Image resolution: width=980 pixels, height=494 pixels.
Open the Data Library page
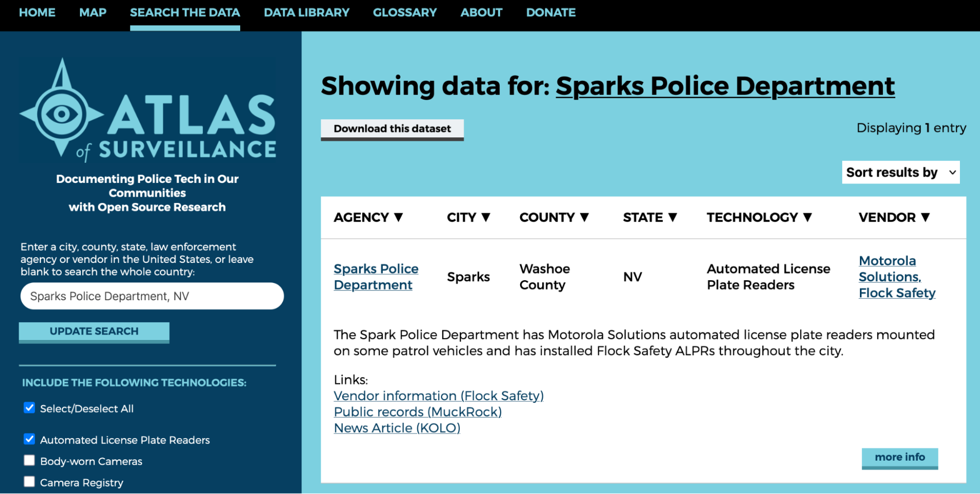(306, 13)
